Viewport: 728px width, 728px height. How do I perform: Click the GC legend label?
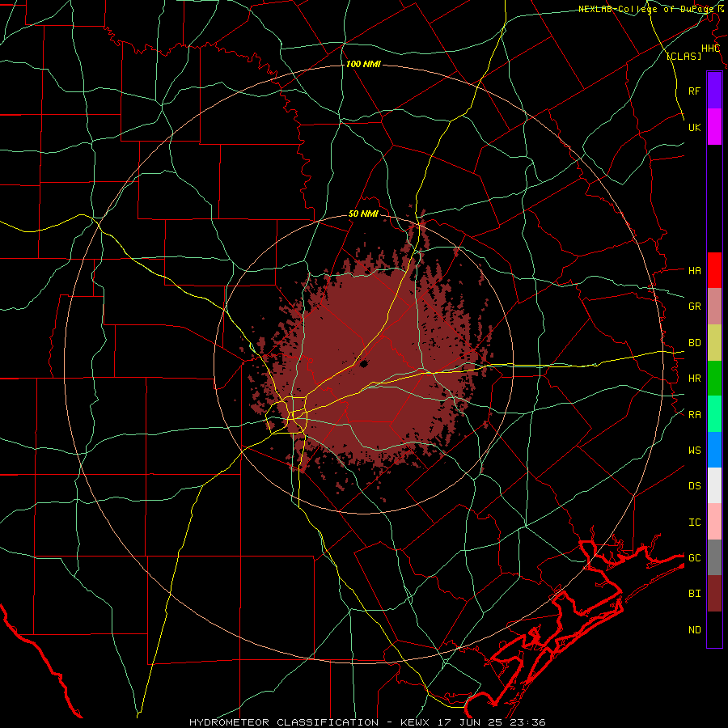click(694, 557)
